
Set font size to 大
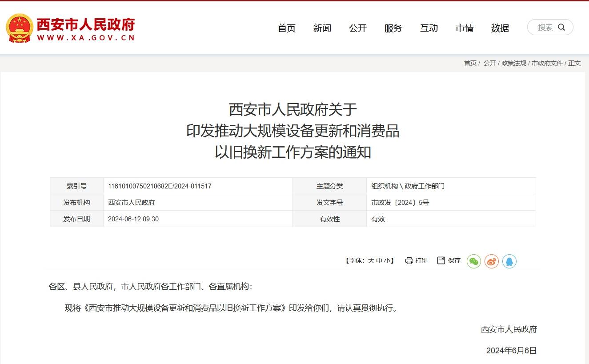coord(371,261)
